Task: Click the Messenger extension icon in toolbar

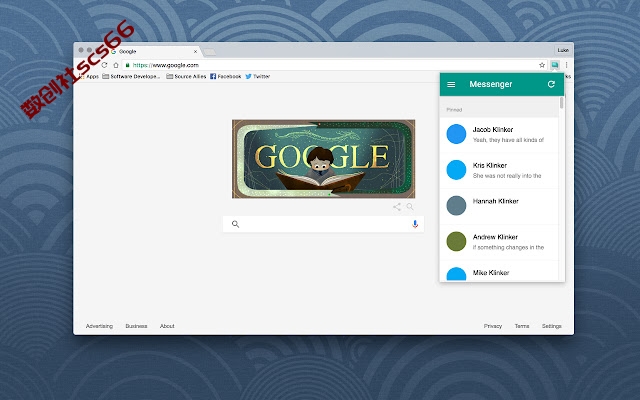Action: [x=554, y=65]
